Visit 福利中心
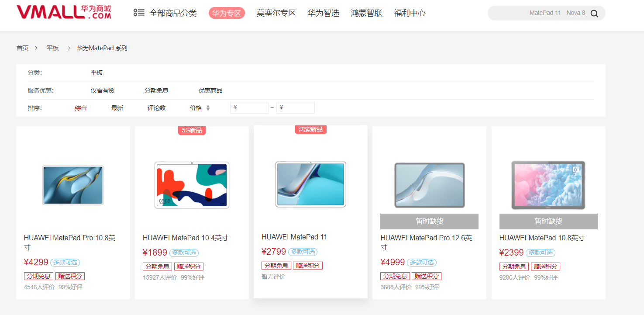The height and width of the screenshot is (315, 644). tap(410, 13)
